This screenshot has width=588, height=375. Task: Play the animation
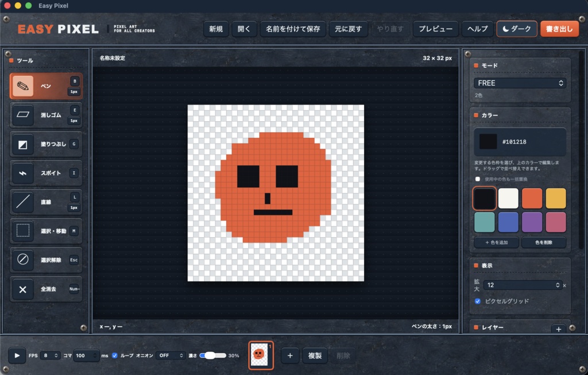pyautogui.click(x=17, y=355)
